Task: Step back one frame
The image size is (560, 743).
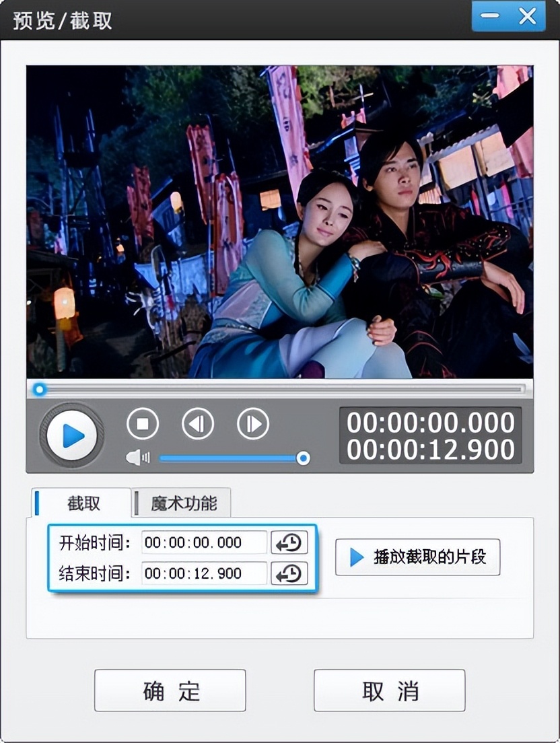Action: (198, 423)
